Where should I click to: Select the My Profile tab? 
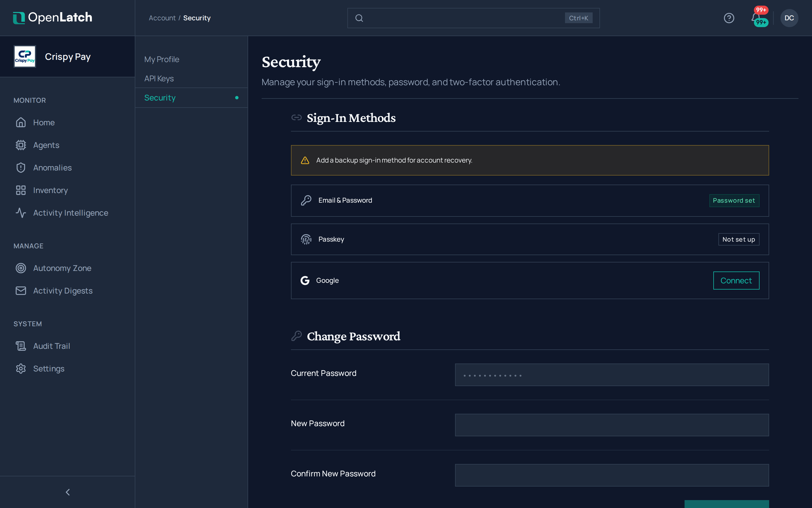click(191, 59)
